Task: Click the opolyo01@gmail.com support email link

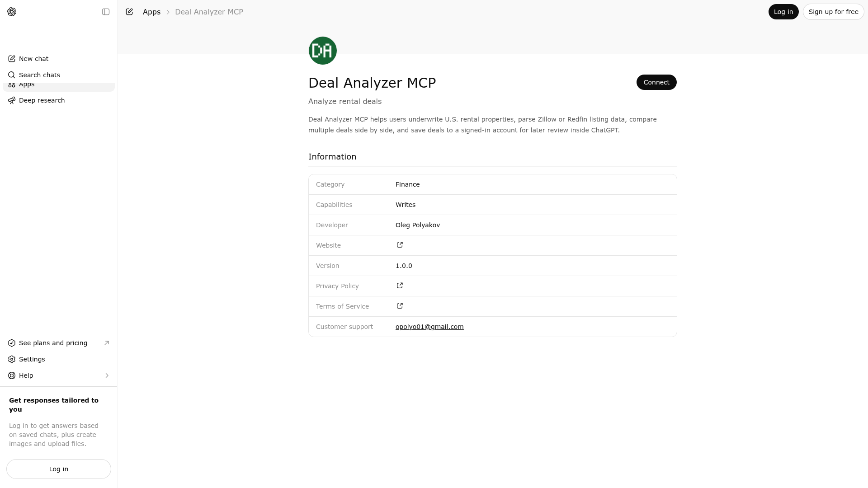Action: point(429,327)
